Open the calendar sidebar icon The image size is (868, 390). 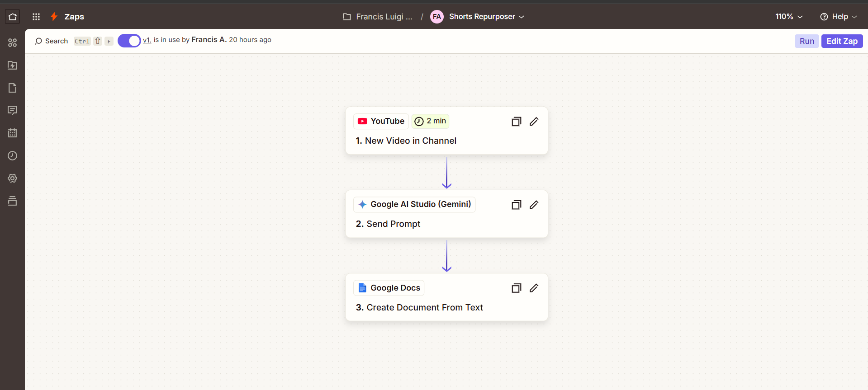13,133
